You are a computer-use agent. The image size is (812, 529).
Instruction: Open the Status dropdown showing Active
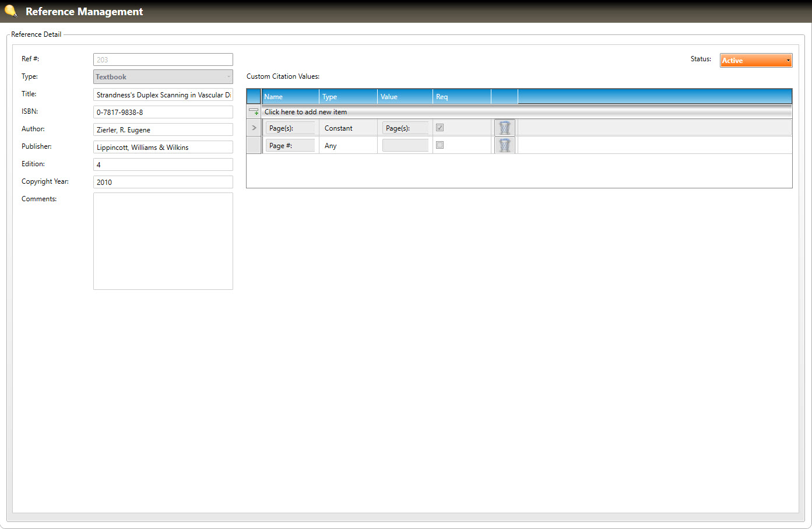[755, 60]
